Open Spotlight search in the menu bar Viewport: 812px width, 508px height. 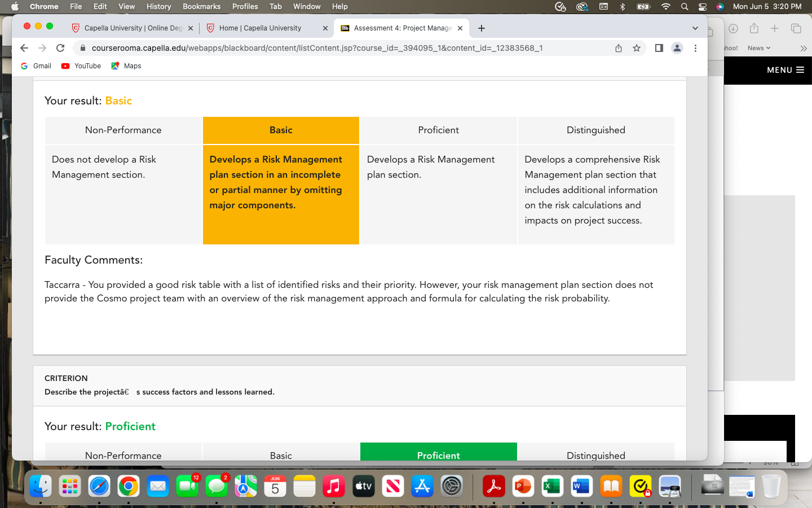tap(685, 6)
